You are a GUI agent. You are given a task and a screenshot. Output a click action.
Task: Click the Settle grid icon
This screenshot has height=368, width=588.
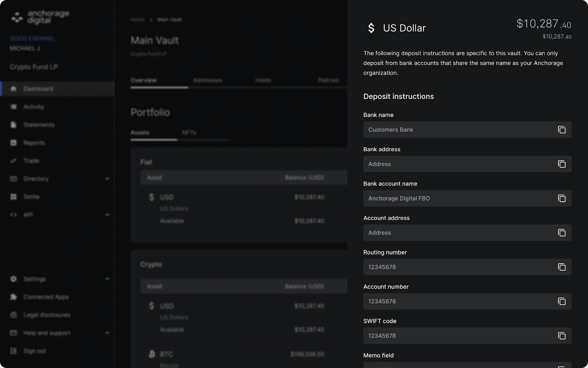14,197
